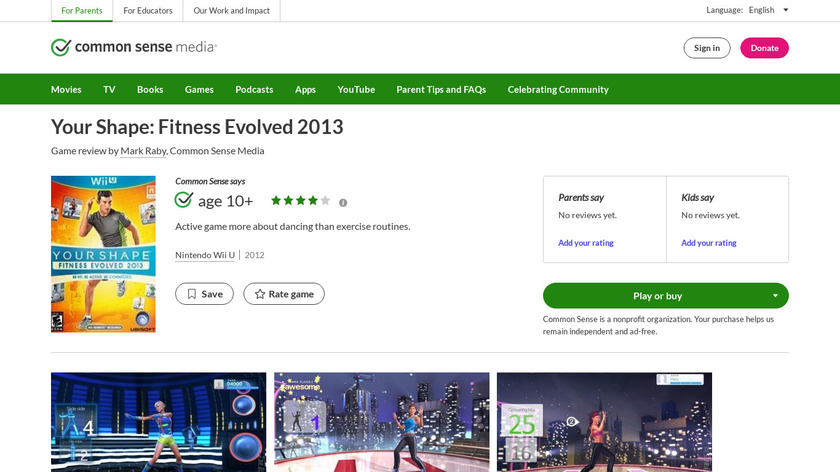Click the Common Sense says label
840x472 pixels.
(210, 181)
